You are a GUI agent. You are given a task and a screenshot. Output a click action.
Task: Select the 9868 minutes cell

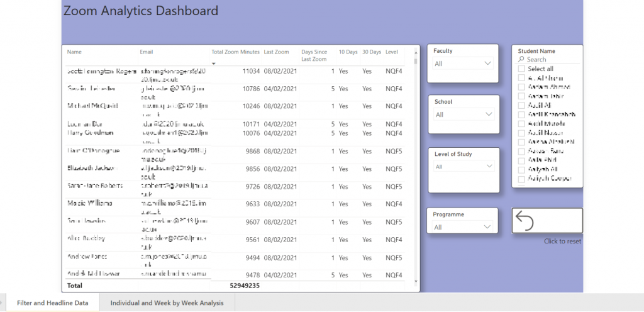[253, 151]
